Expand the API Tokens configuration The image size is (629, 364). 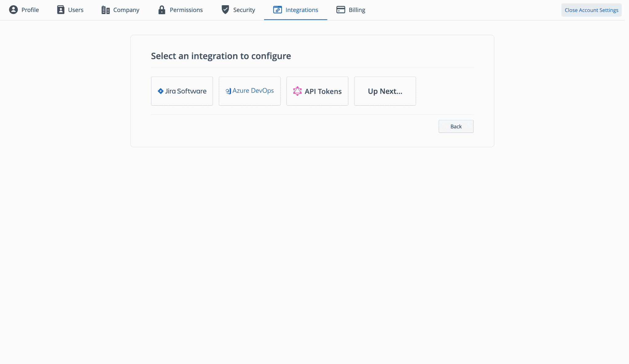tap(317, 91)
